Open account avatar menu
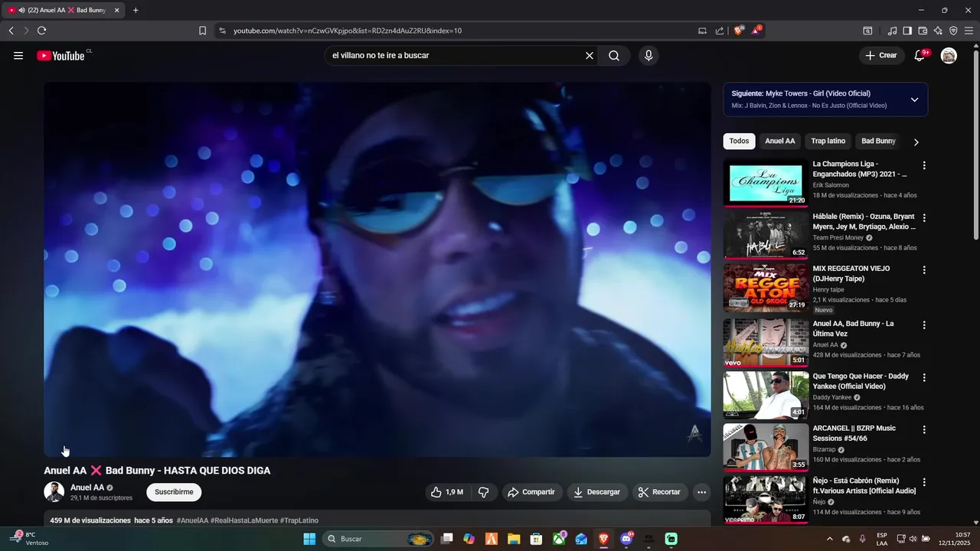980x551 pixels. point(949,56)
